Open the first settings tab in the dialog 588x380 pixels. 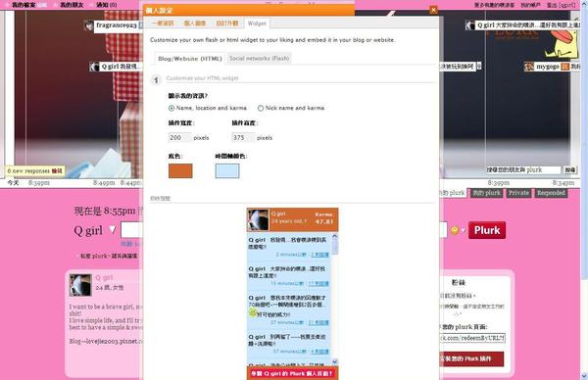tap(163, 24)
